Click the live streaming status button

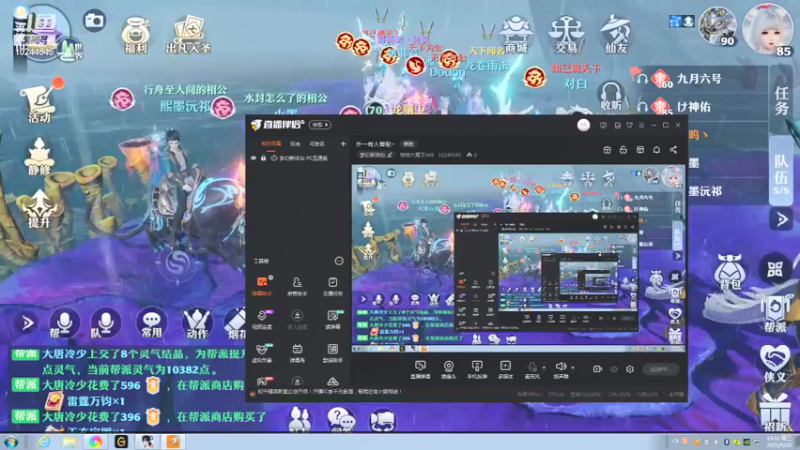click(661, 369)
